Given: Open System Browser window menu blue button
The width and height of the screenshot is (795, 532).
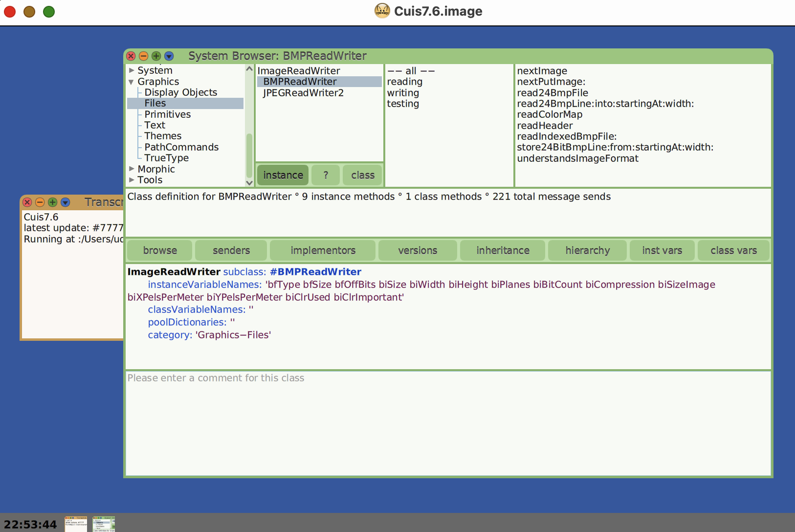Looking at the screenshot, I should pyautogui.click(x=169, y=56).
